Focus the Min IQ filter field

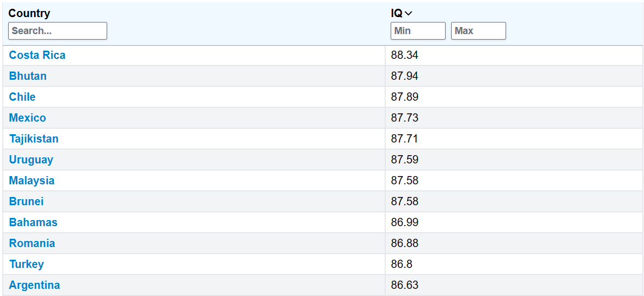[418, 31]
